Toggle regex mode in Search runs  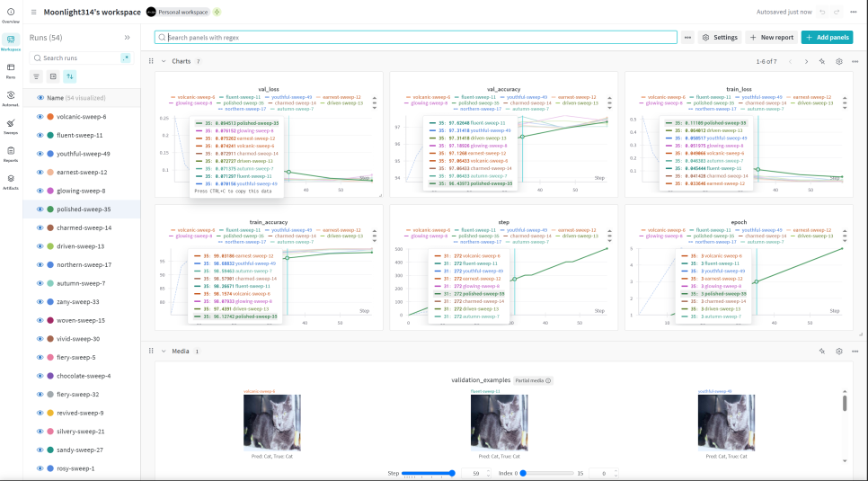126,58
